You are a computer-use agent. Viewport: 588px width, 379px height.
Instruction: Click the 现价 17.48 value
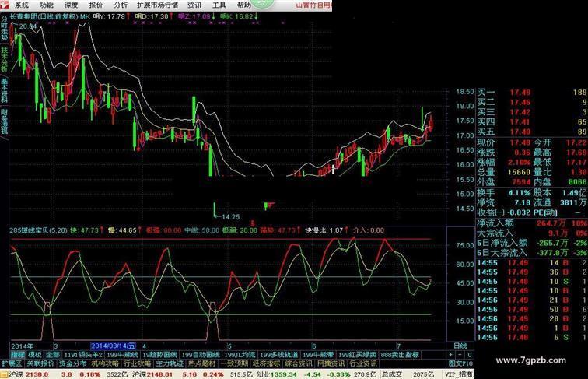(x=520, y=143)
